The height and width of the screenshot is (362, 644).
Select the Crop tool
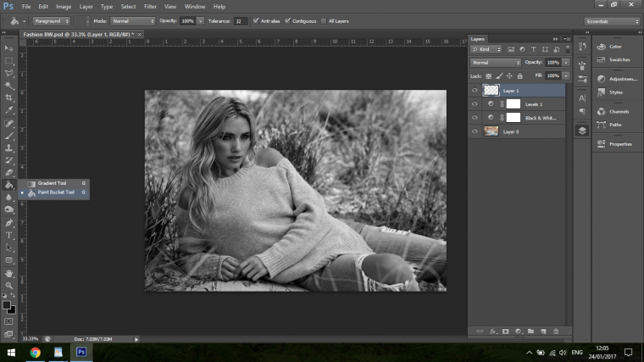coord(8,97)
